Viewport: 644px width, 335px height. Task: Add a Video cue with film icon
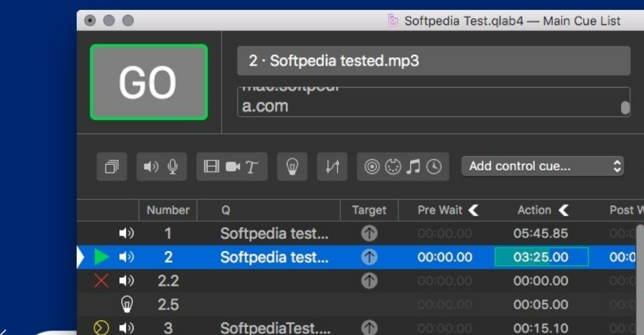(x=212, y=166)
